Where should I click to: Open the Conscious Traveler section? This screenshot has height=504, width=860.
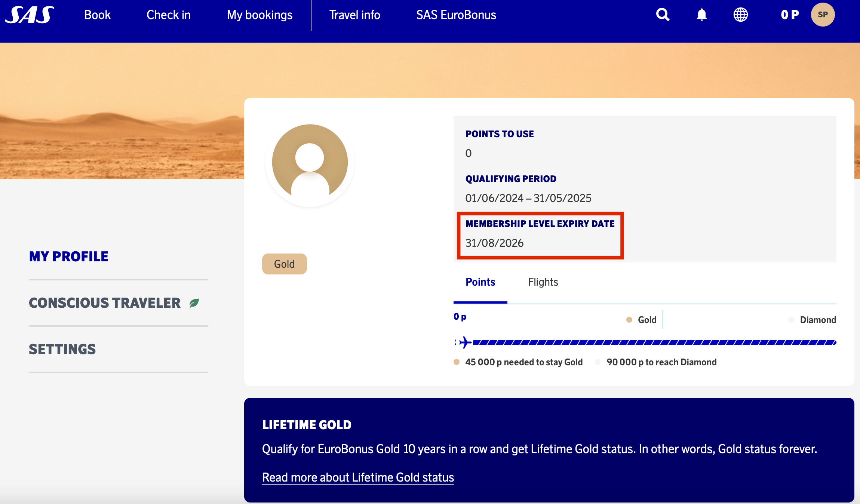point(104,303)
